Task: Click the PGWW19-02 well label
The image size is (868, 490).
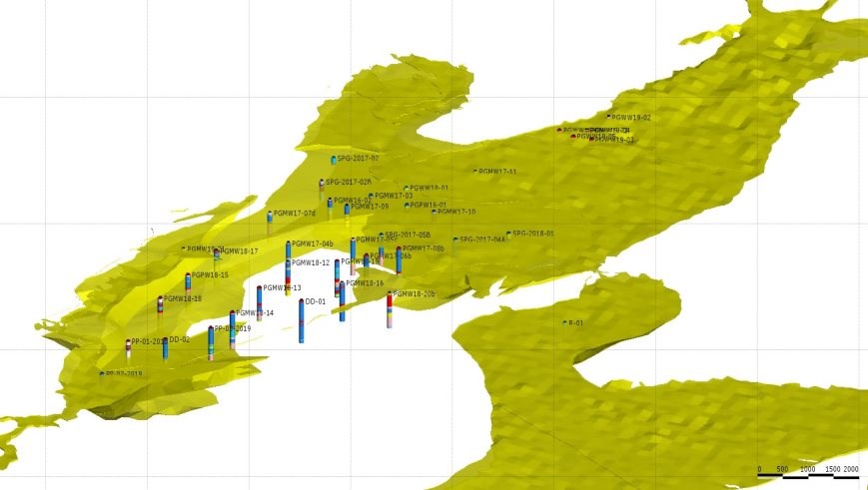Action: [x=630, y=118]
